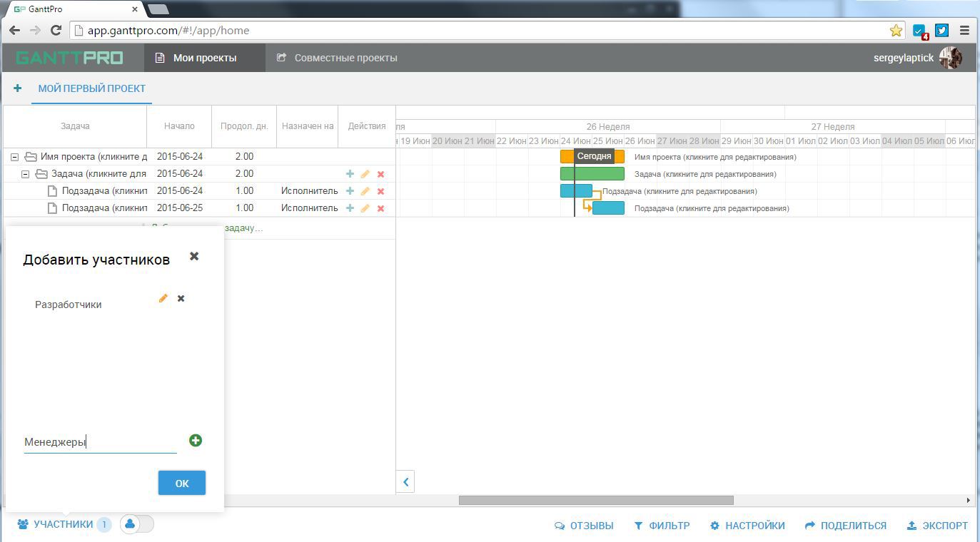Click Исполнитель in the 2015-06-25 Подзадача row
Viewport: 980px width, 542px height.
point(310,208)
